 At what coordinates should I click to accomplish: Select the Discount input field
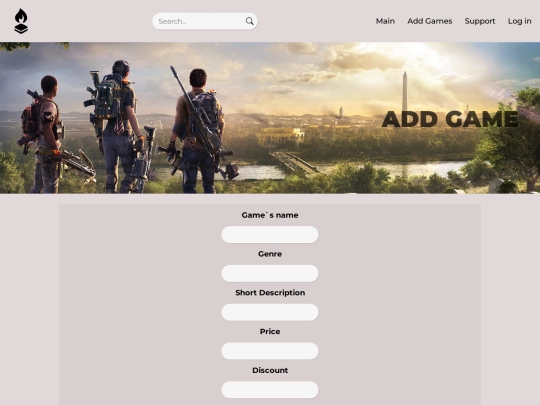(270, 390)
